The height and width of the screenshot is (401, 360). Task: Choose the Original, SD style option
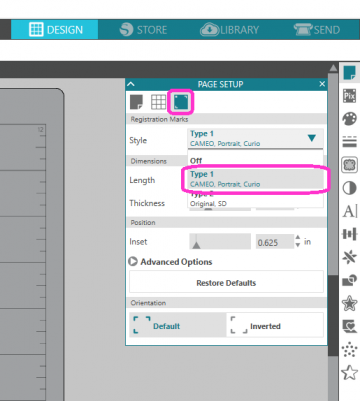[x=255, y=199]
